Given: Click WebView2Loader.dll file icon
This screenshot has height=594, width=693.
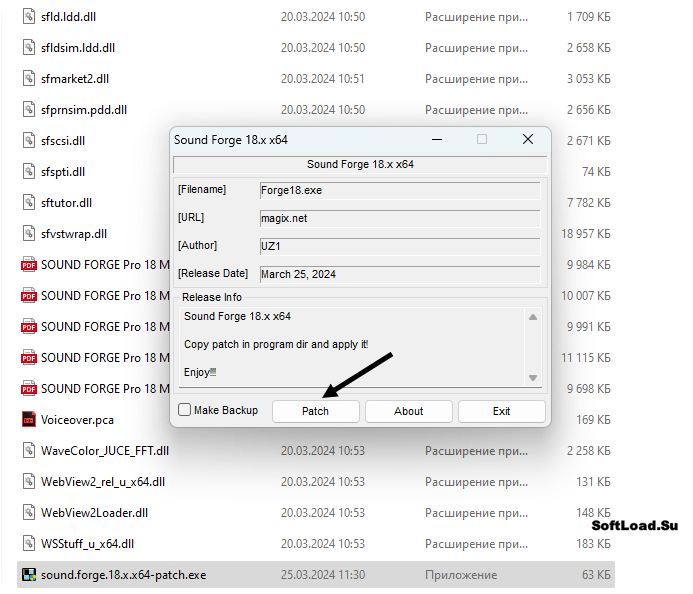Looking at the screenshot, I should [x=29, y=513].
